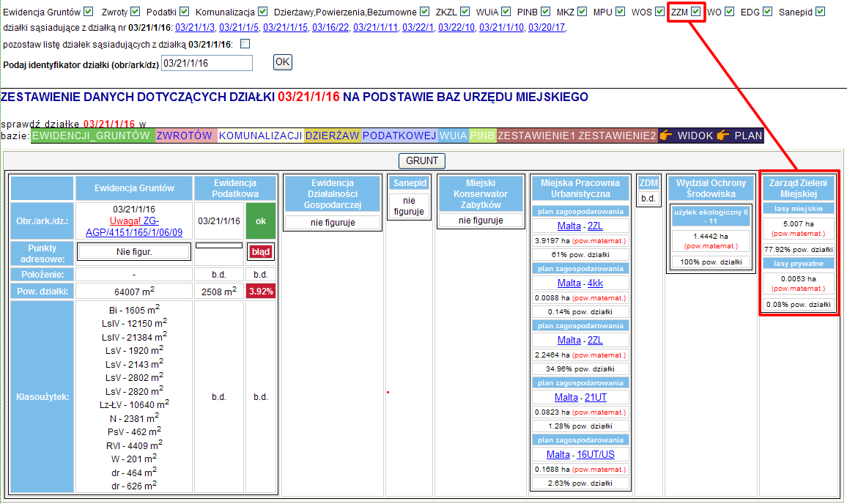847x504 pixels.
Task: Click the pointing hand icon beside WIDOK
Action: tap(665, 136)
